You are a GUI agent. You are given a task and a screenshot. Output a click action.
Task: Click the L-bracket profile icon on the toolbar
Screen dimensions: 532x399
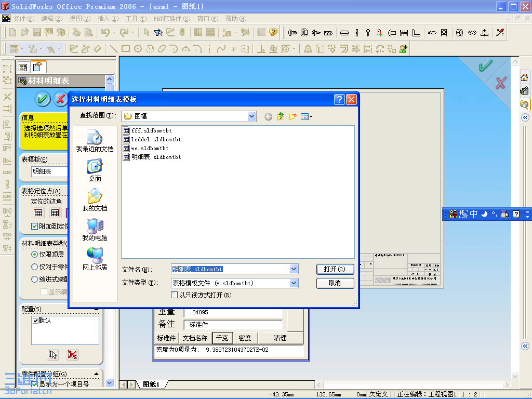416,33
